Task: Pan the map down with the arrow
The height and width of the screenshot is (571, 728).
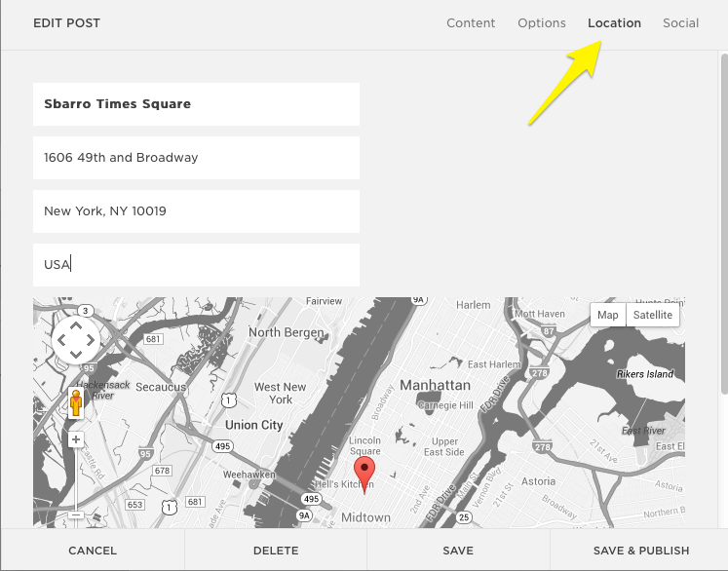Action: pyautogui.click(x=76, y=356)
